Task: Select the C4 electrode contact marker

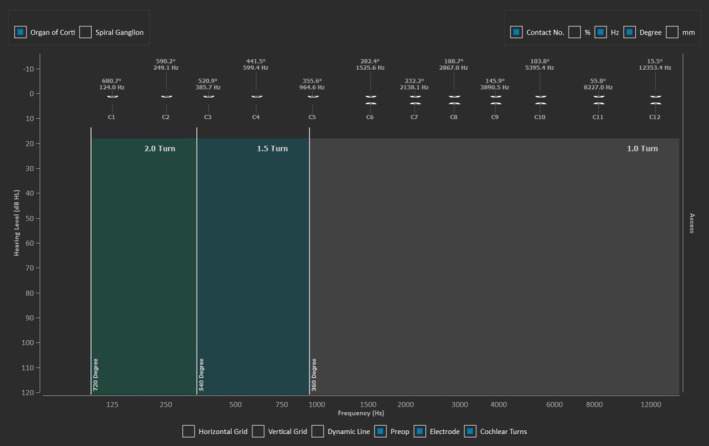Action: tap(256, 97)
